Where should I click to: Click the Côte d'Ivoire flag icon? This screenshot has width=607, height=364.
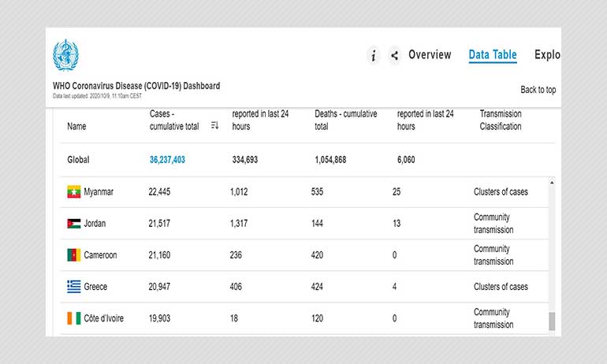pos(73,318)
